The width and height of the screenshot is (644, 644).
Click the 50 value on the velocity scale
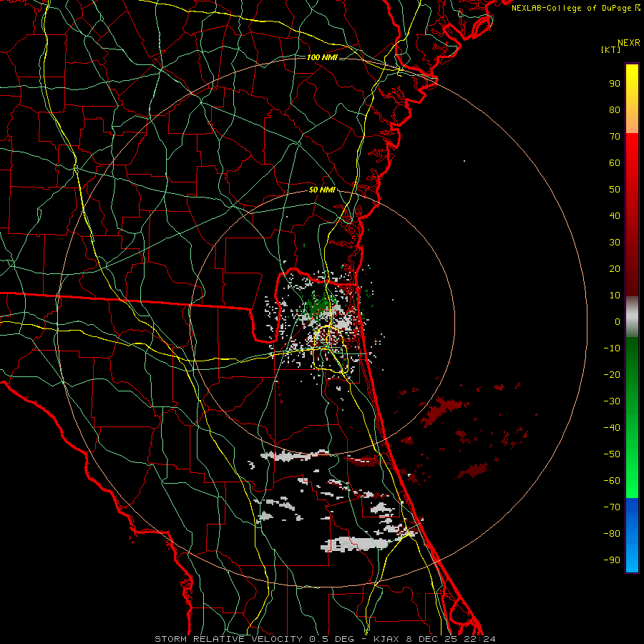pos(615,190)
